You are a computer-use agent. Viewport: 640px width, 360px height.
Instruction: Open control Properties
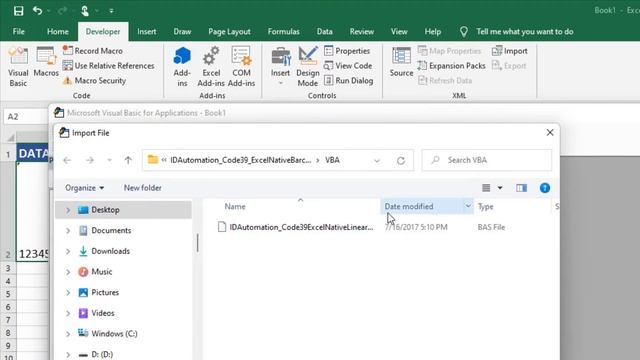tap(347, 51)
